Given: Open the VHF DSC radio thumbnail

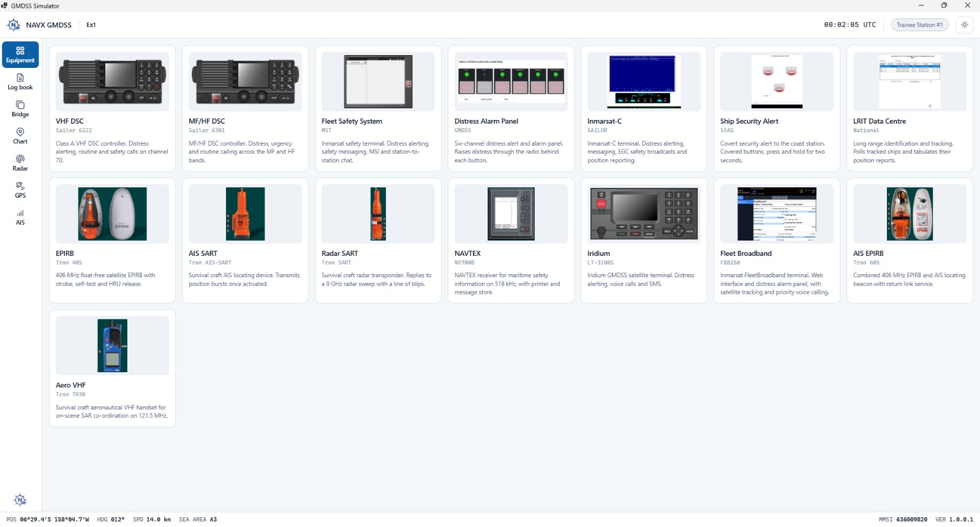Looking at the screenshot, I should coord(112,81).
